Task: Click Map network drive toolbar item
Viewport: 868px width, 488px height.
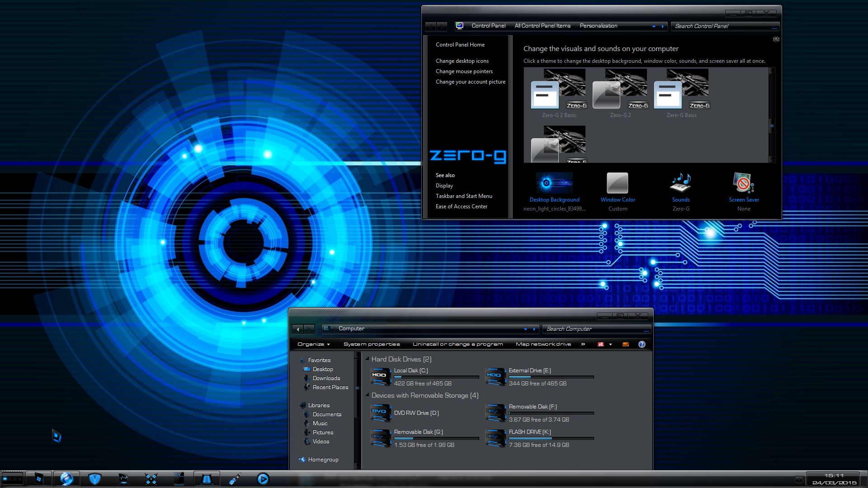Action: click(543, 344)
